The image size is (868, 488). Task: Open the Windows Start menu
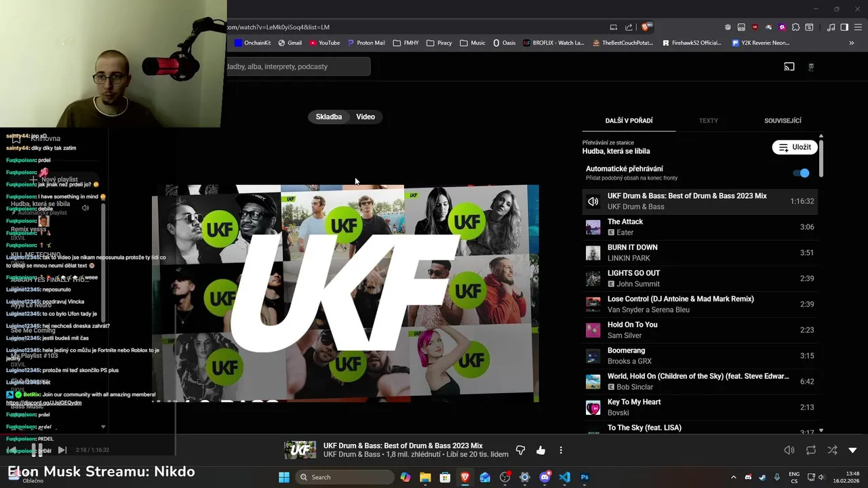283,477
